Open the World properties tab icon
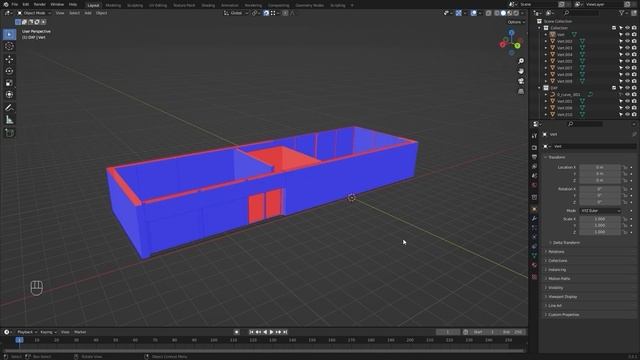The image size is (640, 360). point(534,185)
